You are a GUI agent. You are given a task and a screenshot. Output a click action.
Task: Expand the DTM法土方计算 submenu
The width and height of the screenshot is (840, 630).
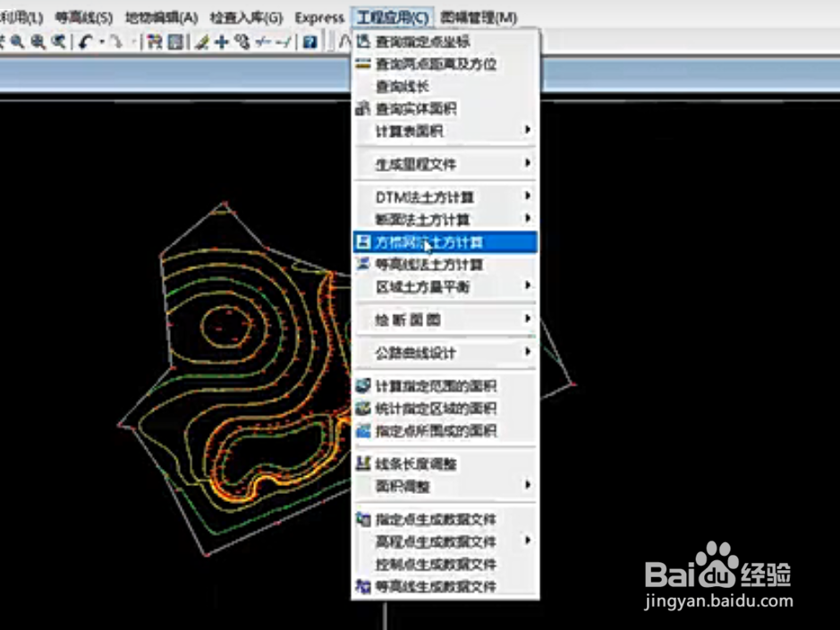click(x=528, y=196)
